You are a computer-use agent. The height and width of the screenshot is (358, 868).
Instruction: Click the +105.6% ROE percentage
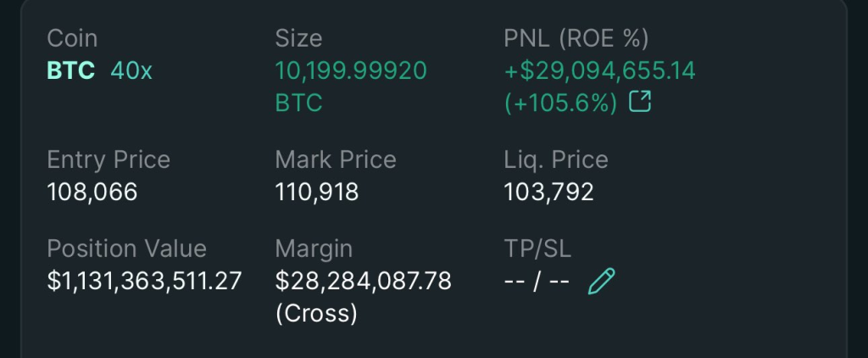[560, 103]
